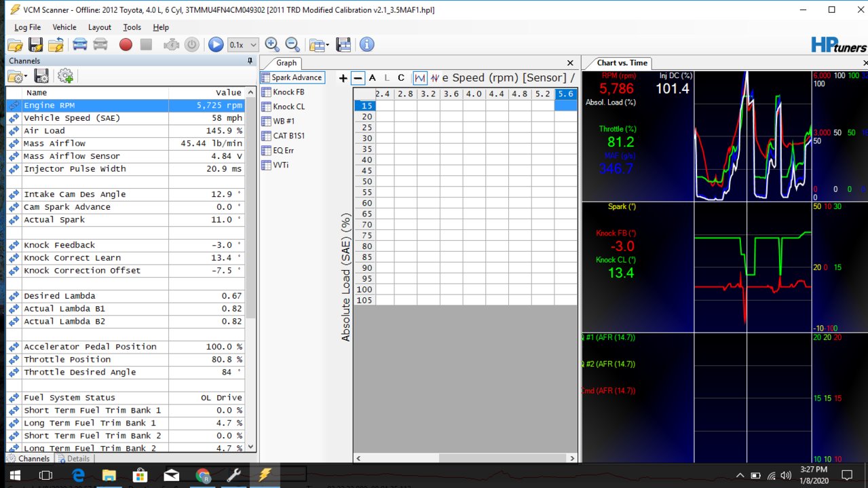Viewport: 868px width, 488px height.
Task: Select the Knock FB graph table
Action: [x=284, y=92]
